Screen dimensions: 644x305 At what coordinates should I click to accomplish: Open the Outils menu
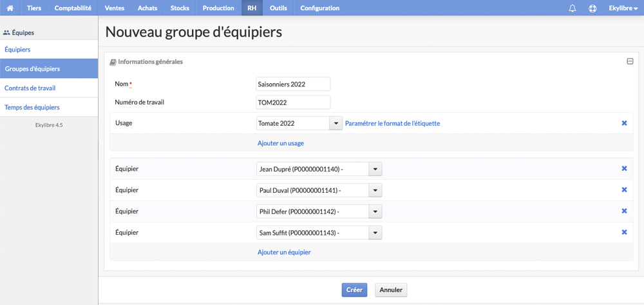click(278, 8)
